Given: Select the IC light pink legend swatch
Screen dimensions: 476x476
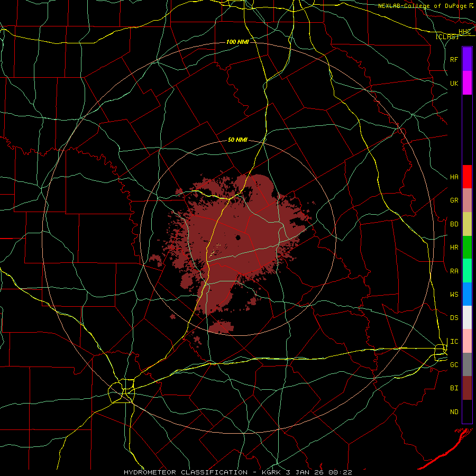Looking at the screenshot, I should point(467,341).
